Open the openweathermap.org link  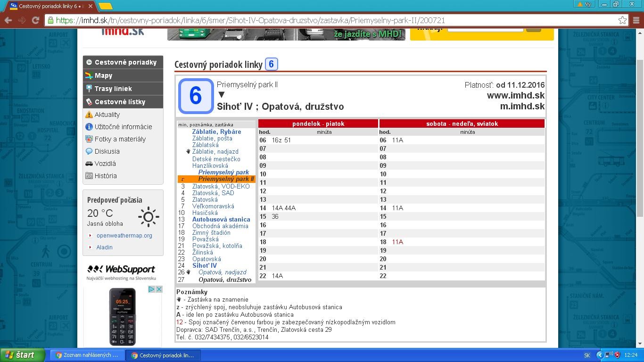point(124,235)
